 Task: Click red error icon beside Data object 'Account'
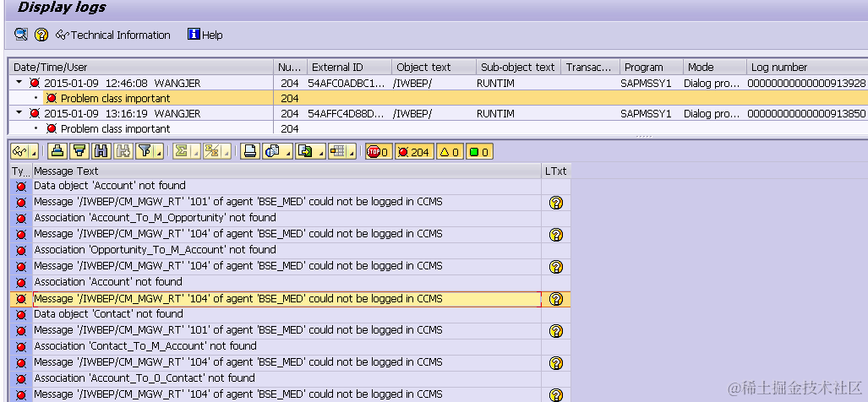click(x=21, y=187)
